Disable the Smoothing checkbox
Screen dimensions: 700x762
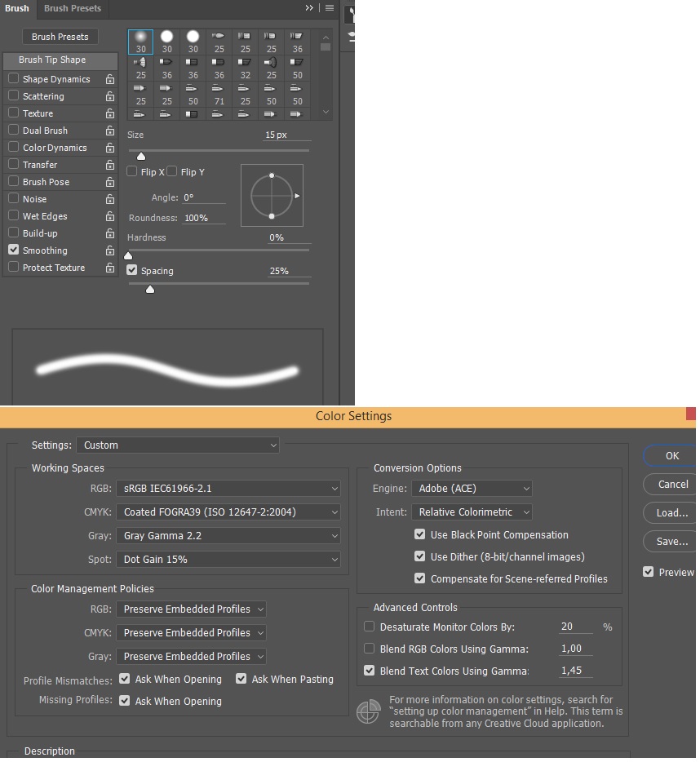coord(14,250)
